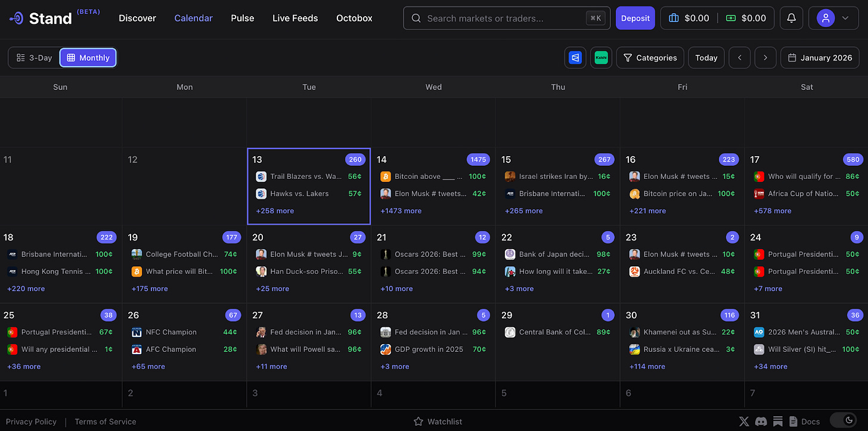Open the Watchlist
868x431 pixels.
[438, 421]
